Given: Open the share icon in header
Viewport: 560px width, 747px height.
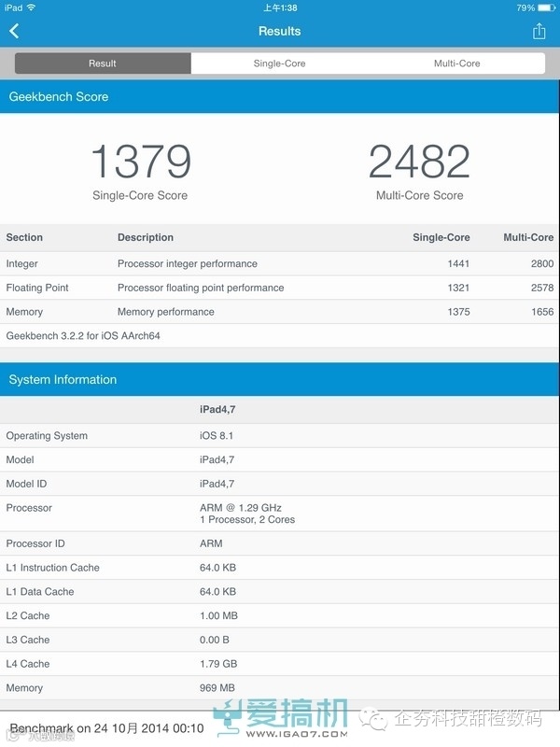Looking at the screenshot, I should click(x=539, y=32).
